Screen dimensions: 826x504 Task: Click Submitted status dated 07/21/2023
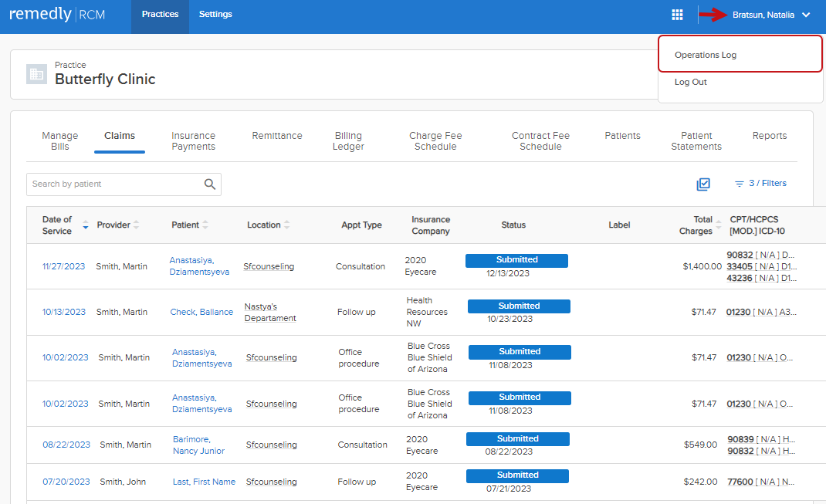pos(517,475)
